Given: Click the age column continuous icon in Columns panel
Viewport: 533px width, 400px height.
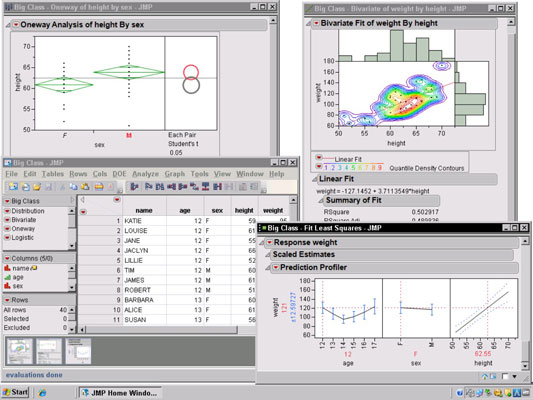Looking at the screenshot, I should pos(7,277).
